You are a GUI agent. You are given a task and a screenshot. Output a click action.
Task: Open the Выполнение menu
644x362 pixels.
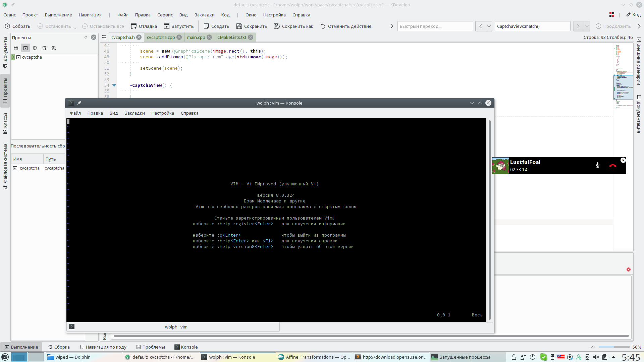tap(58, 15)
